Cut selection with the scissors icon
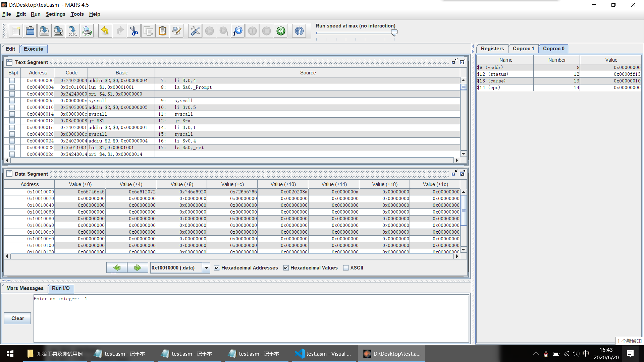 click(134, 31)
